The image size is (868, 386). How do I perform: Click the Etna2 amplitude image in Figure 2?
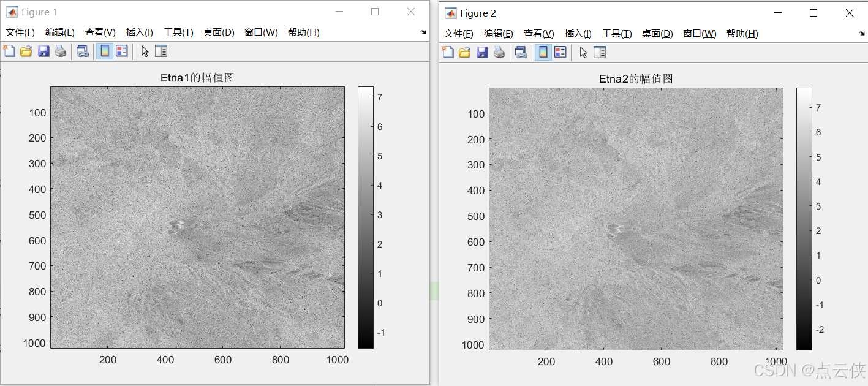(x=636, y=219)
